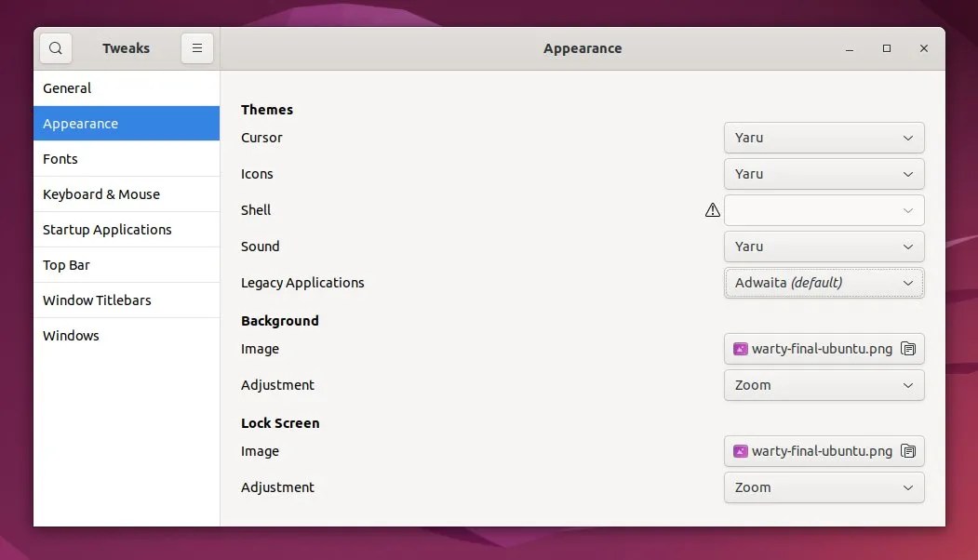Open the Sound theme dropdown
The width and height of the screenshot is (978, 560).
824,247
